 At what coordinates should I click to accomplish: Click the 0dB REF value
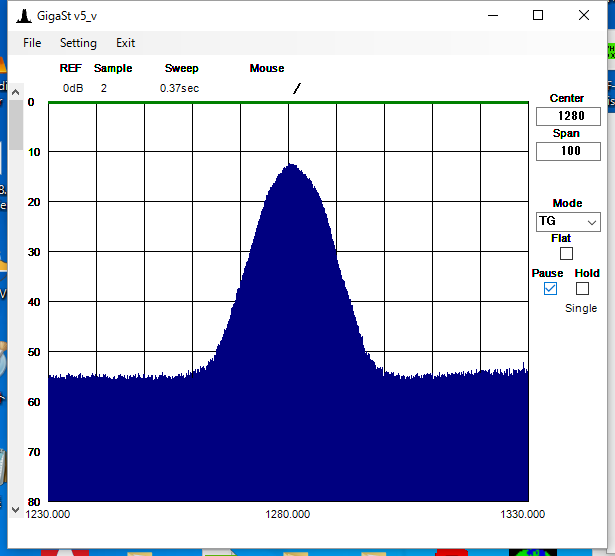[x=73, y=88]
